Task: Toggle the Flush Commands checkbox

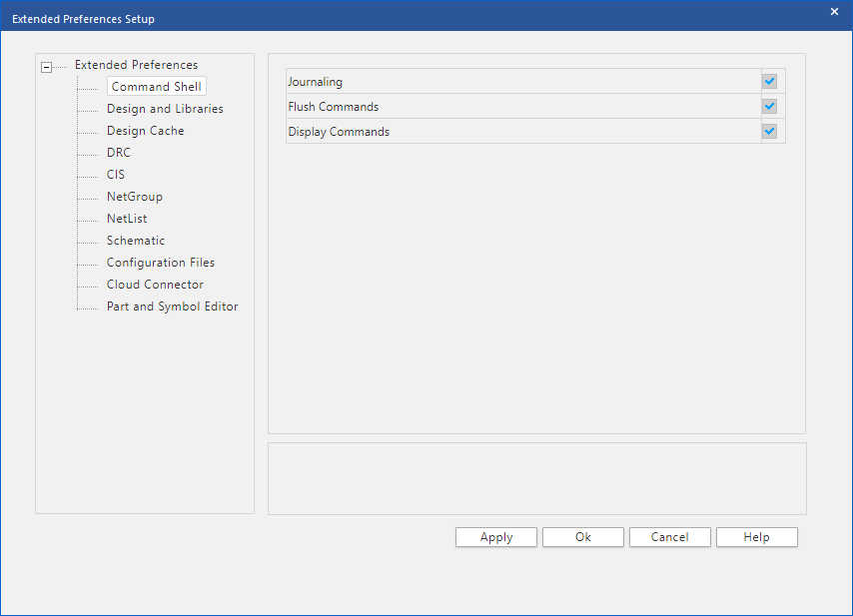Action: [769, 107]
